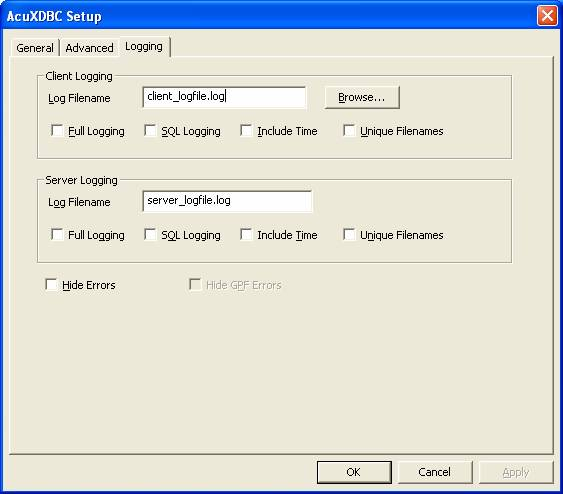Click the client Log Filename field
Image resolution: width=563 pixels, height=494 pixels.
[x=224, y=97]
